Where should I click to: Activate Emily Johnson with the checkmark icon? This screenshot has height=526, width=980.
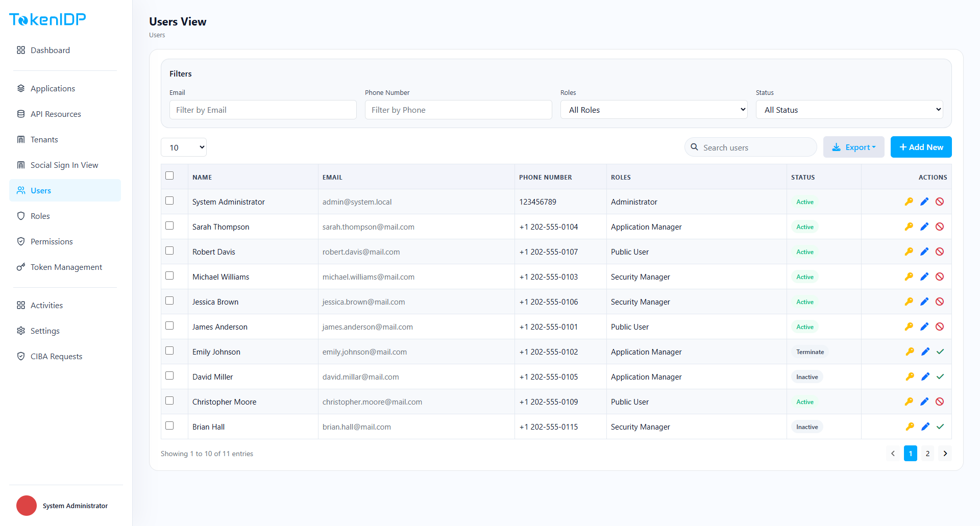pos(940,352)
